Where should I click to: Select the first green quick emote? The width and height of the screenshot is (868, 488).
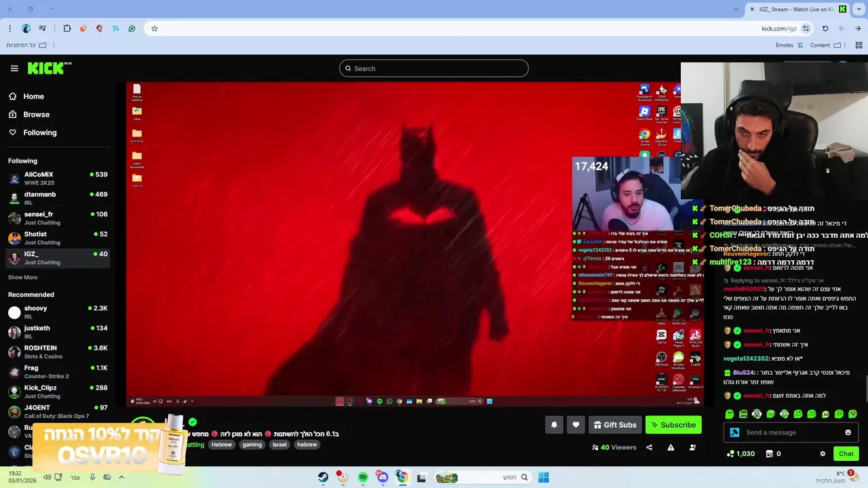(x=730, y=414)
